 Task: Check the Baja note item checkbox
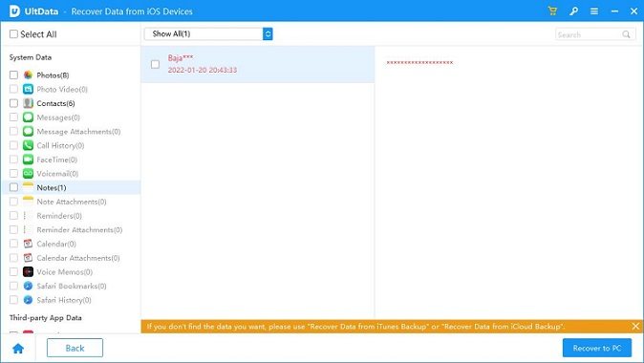(155, 64)
